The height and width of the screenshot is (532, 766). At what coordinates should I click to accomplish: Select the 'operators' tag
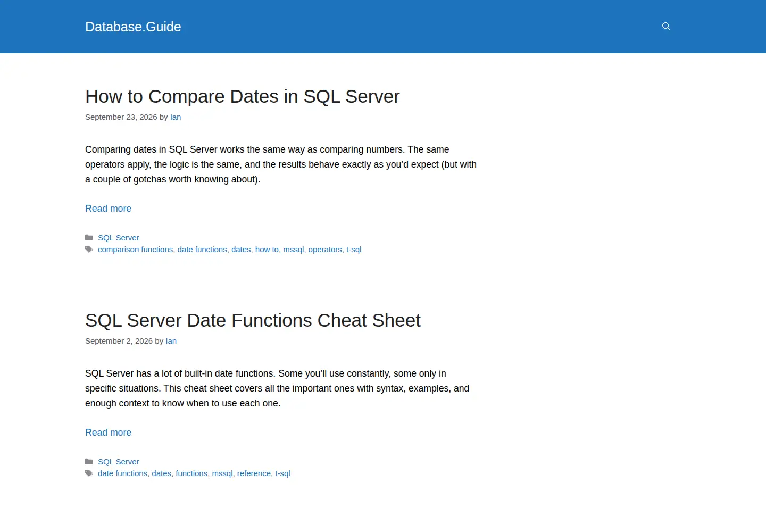325,250
